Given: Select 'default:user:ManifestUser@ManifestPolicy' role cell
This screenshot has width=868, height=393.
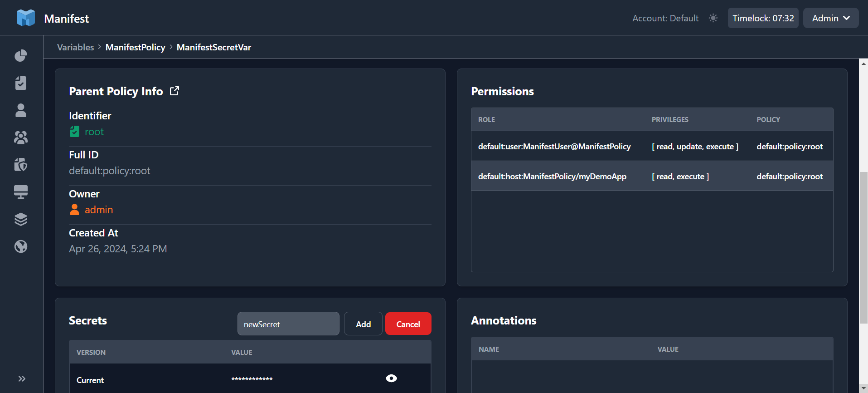Looking at the screenshot, I should (x=554, y=146).
